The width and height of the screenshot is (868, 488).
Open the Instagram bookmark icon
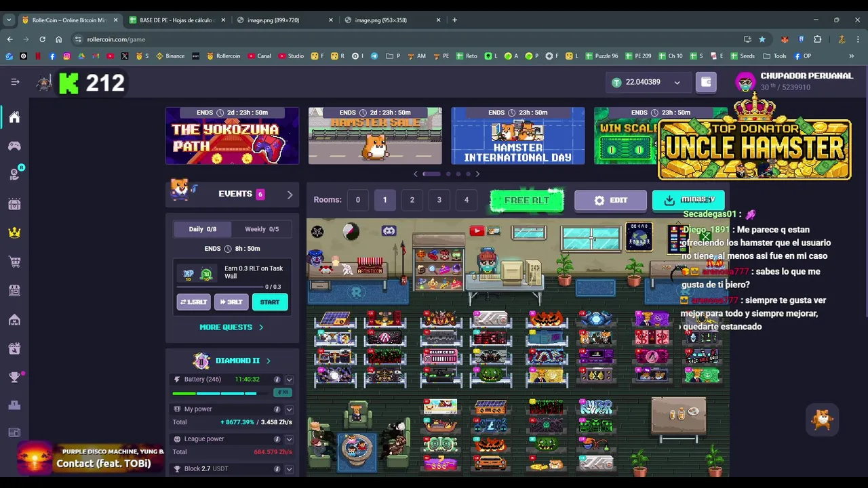66,56
